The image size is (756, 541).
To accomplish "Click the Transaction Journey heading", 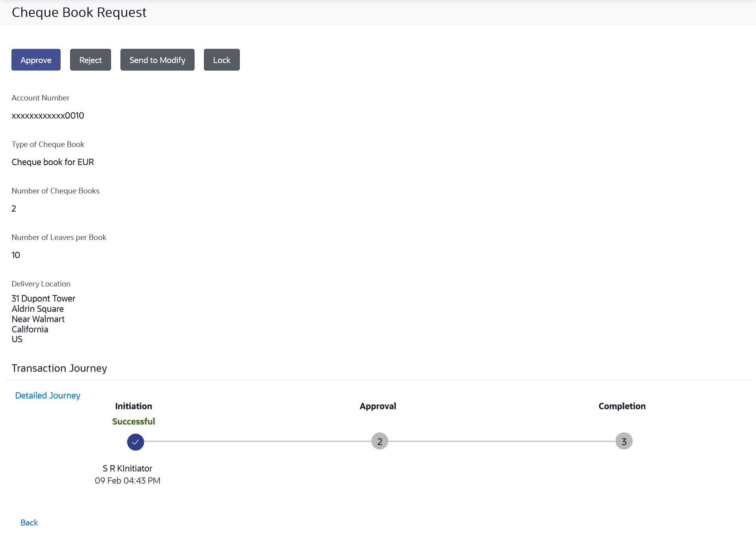I will click(x=59, y=368).
